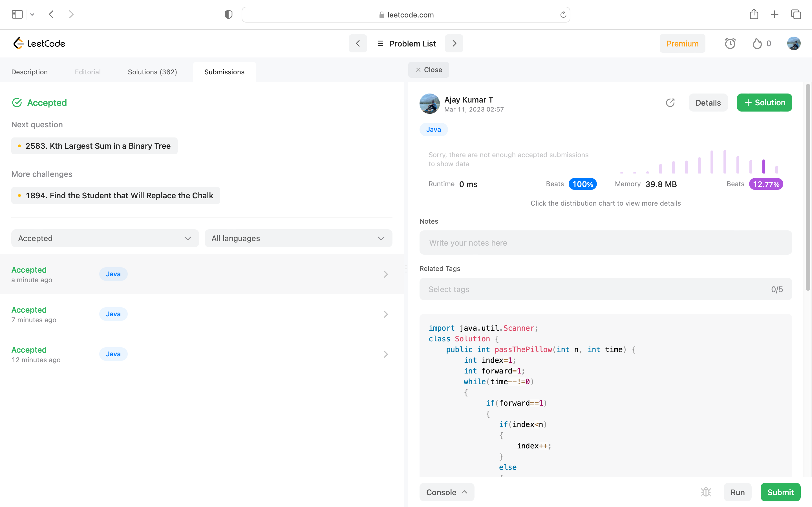This screenshot has width=812, height=507.
Task: Go to next problem arrow button
Action: pos(454,44)
